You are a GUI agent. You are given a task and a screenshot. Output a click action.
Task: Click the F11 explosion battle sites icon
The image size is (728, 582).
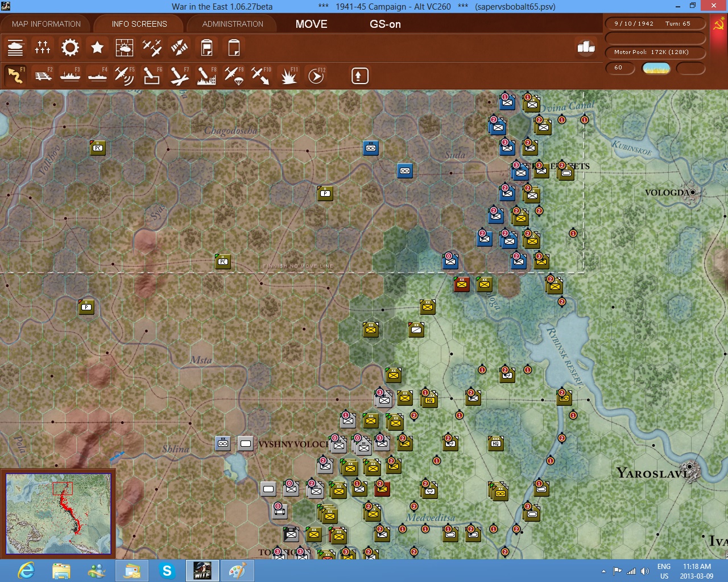tap(289, 75)
